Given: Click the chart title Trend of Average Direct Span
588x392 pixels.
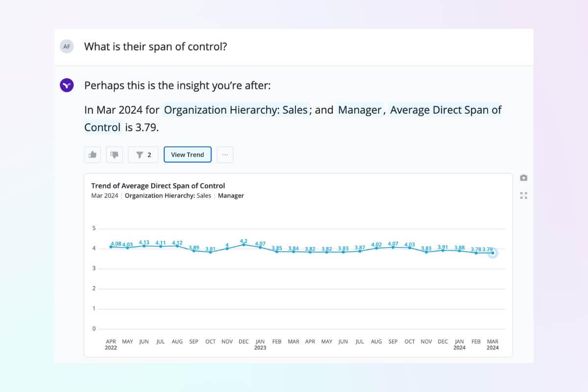Looking at the screenshot, I should pos(158,186).
